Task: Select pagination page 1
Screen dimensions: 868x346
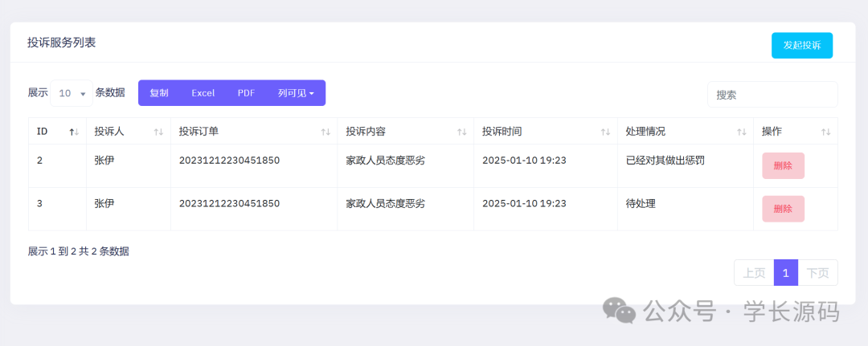Action: [x=786, y=272]
